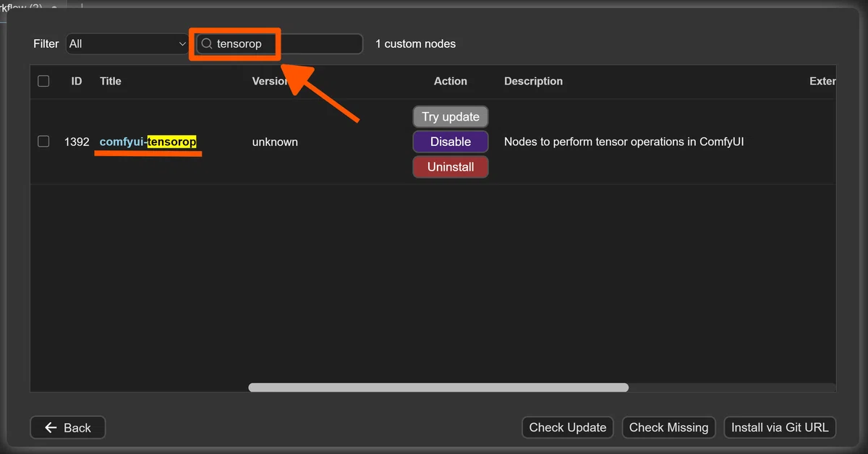
Task: Click the 1 custom nodes count label
Action: [415, 44]
